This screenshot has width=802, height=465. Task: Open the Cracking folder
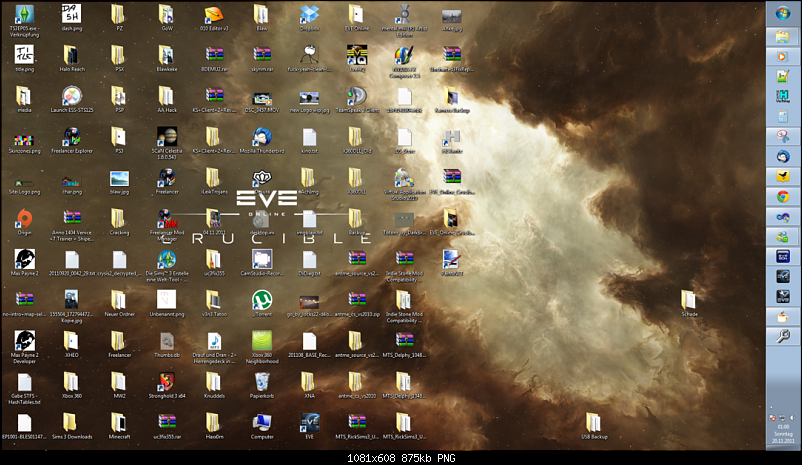[119, 222]
